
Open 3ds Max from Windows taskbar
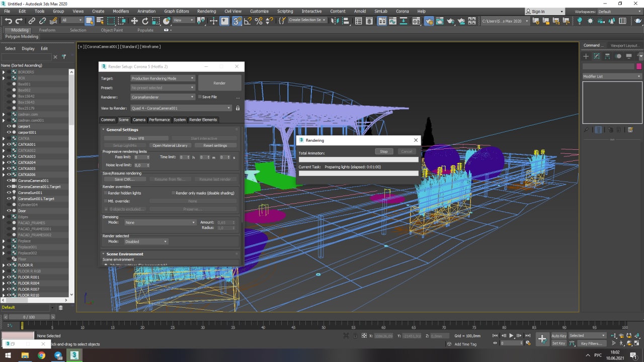pos(74,355)
